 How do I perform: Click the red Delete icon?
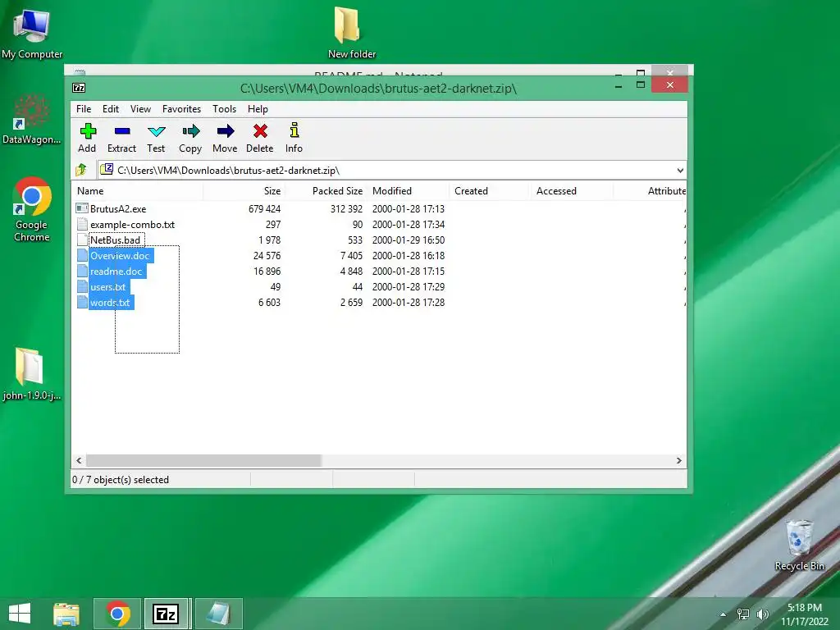point(260,131)
